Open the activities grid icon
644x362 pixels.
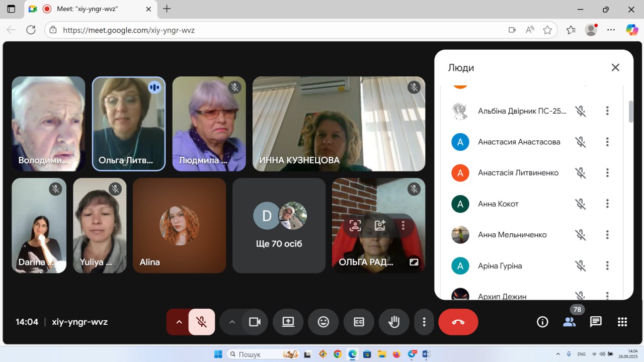tap(622, 322)
